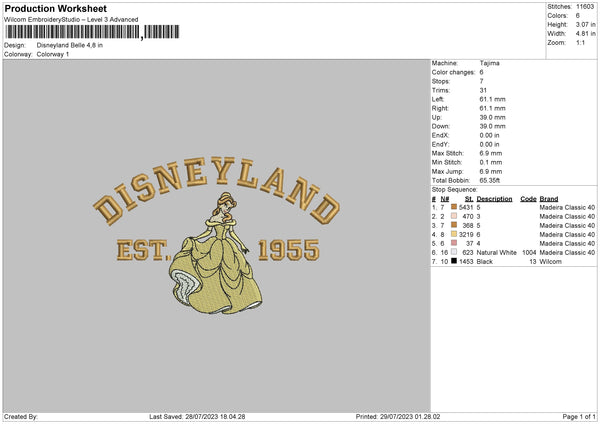Select the Wilcom brand in stop 7
The height and width of the screenshot is (424, 600).
[x=551, y=262]
